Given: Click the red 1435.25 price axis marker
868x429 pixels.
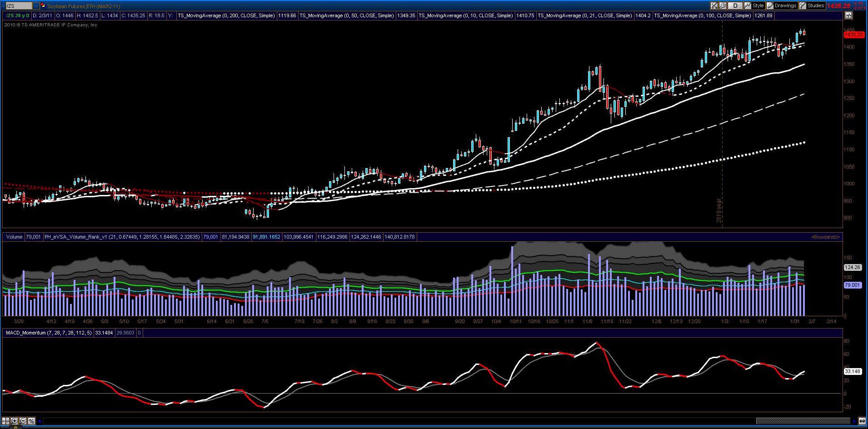Looking at the screenshot, I should click(x=853, y=35).
